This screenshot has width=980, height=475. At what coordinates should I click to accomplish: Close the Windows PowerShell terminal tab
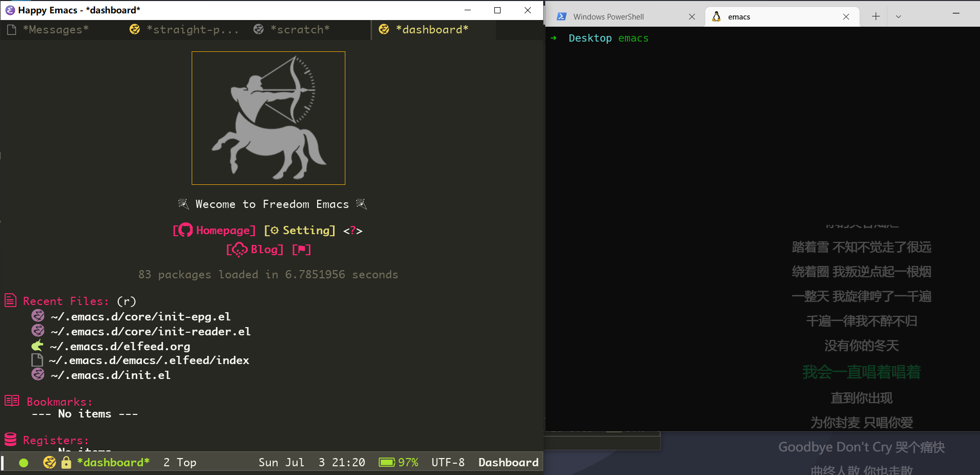(x=692, y=17)
